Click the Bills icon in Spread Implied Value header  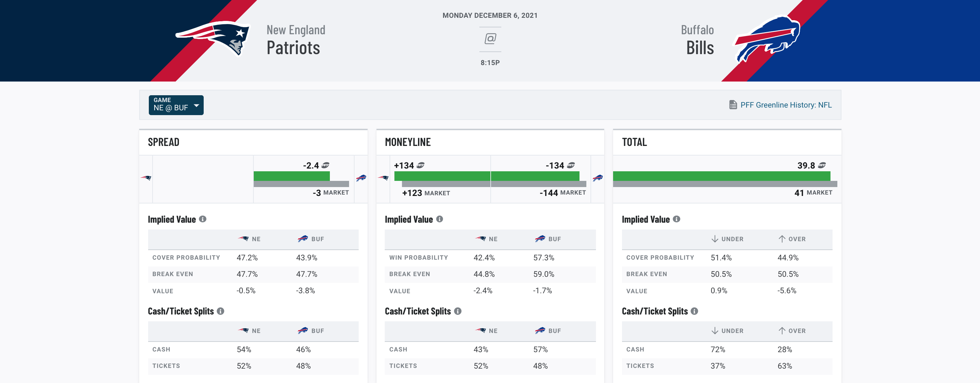point(303,239)
